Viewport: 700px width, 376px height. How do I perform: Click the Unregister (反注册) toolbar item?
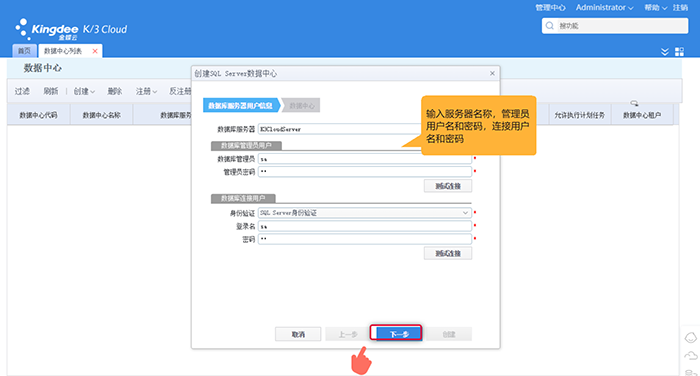coord(180,91)
